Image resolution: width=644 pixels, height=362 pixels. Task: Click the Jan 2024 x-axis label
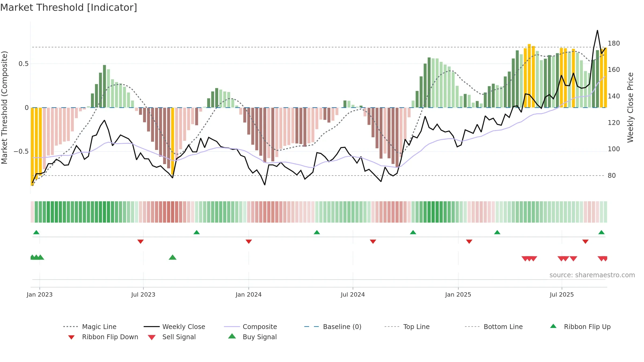point(248,294)
